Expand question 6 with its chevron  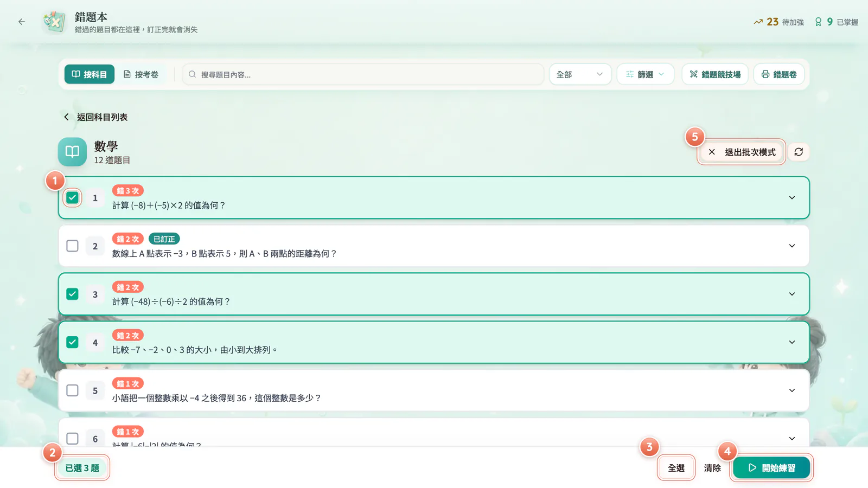point(792,438)
